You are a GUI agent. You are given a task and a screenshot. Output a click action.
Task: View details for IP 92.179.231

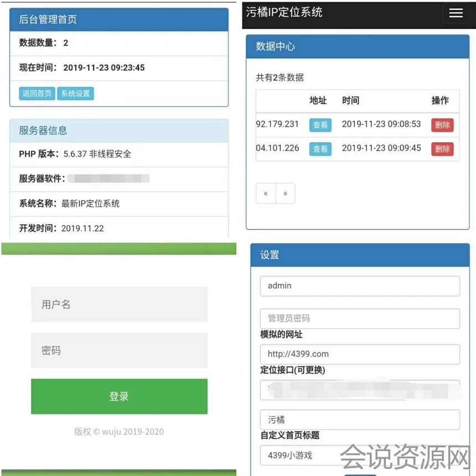tap(320, 125)
